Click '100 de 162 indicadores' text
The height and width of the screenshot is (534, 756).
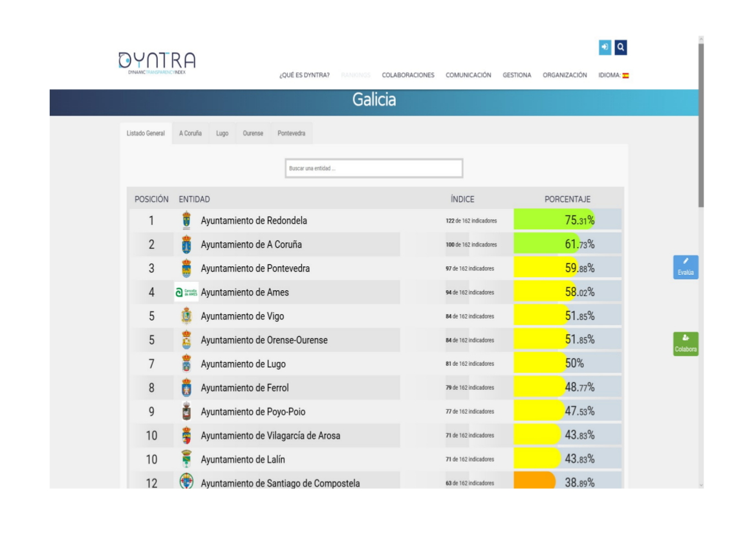click(x=471, y=245)
